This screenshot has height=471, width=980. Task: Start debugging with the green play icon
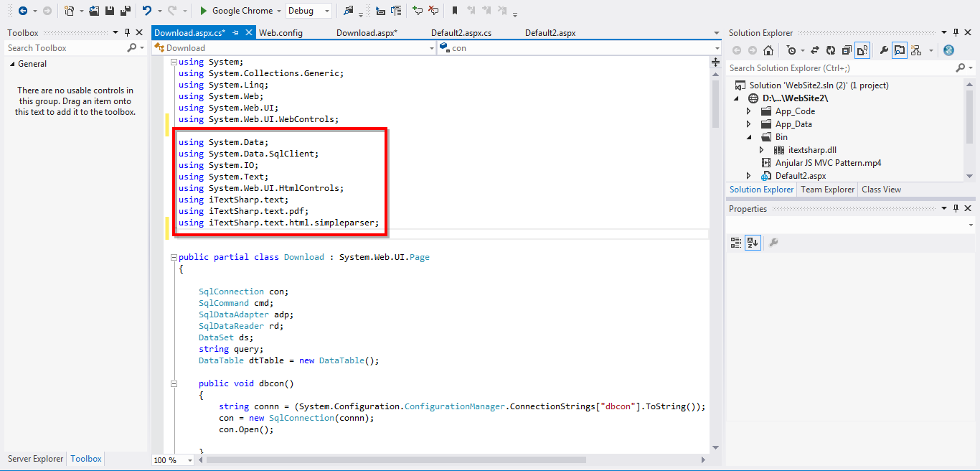click(204, 11)
